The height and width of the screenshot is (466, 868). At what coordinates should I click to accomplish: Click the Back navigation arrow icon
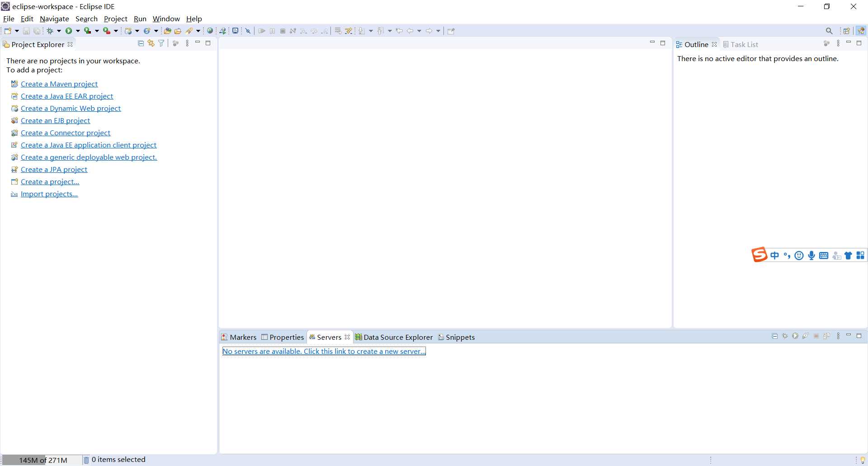tap(410, 31)
